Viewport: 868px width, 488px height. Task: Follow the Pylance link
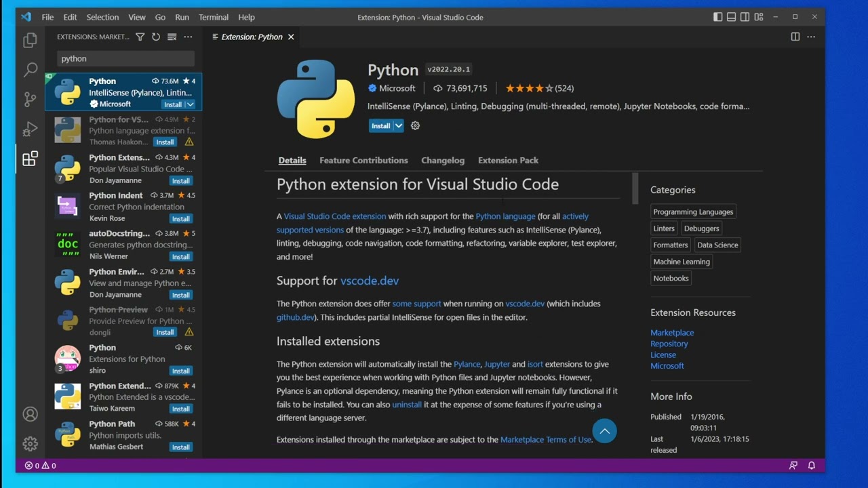(467, 364)
